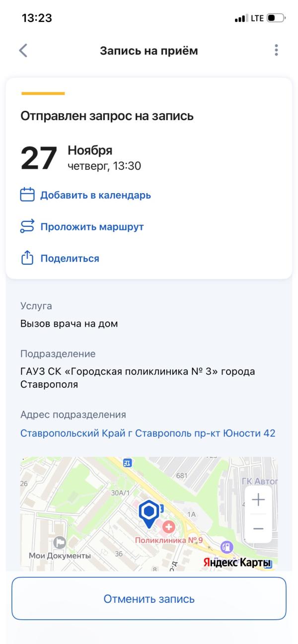Click the share icon next to Поделиться
The image size is (298, 644).
click(27, 257)
